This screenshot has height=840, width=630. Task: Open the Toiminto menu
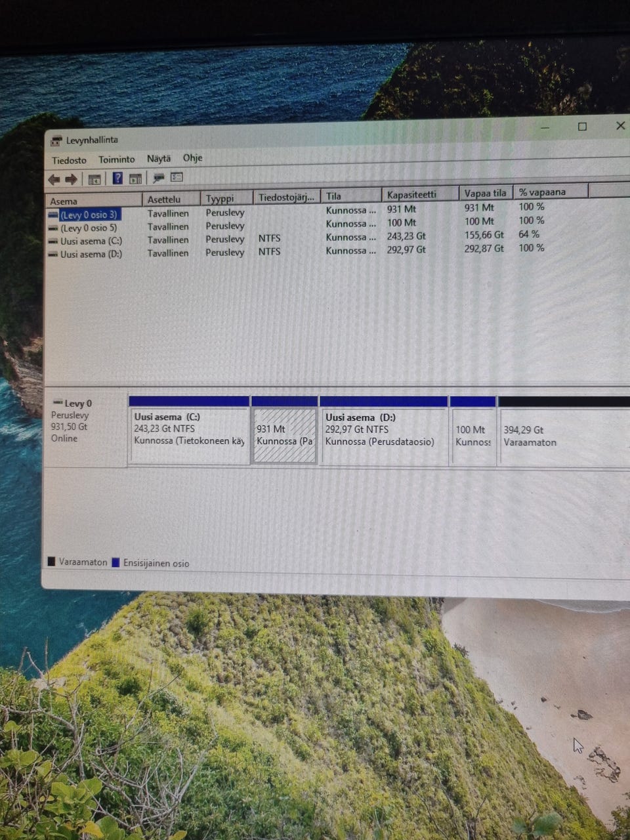pyautogui.click(x=116, y=159)
